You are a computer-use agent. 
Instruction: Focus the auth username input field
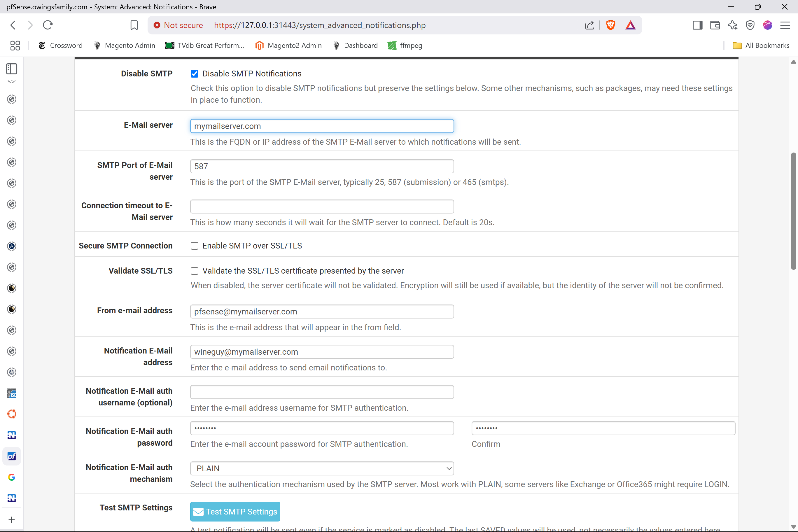point(322,392)
